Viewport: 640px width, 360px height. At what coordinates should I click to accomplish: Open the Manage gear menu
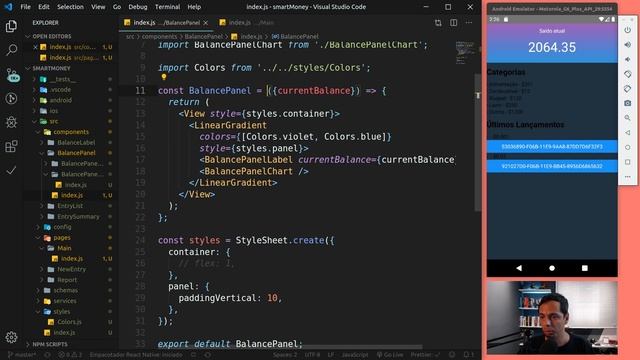coord(11,337)
